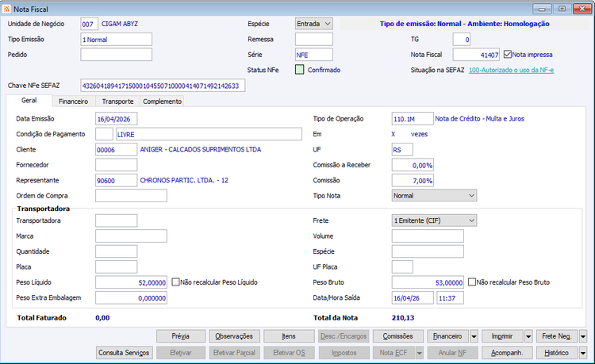
Task: Click the Remessa input field
Action: click(314, 40)
